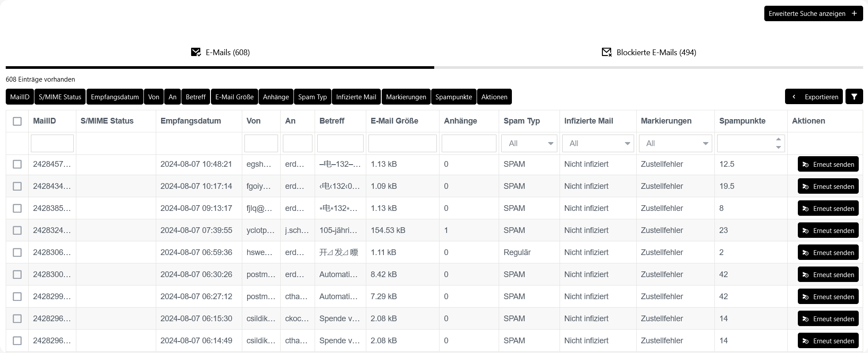Toggle the Anhänge column chip
Screen dimensions: 868x353
pyautogui.click(x=276, y=97)
